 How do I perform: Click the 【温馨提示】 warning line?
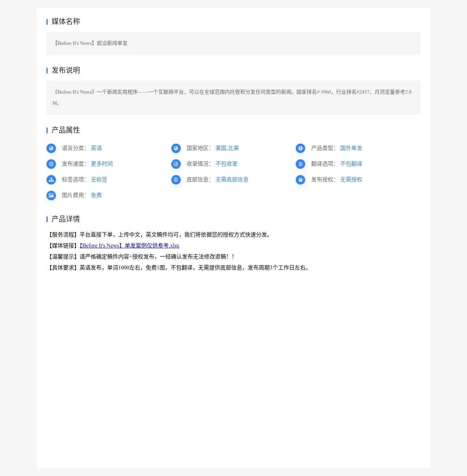click(x=141, y=257)
